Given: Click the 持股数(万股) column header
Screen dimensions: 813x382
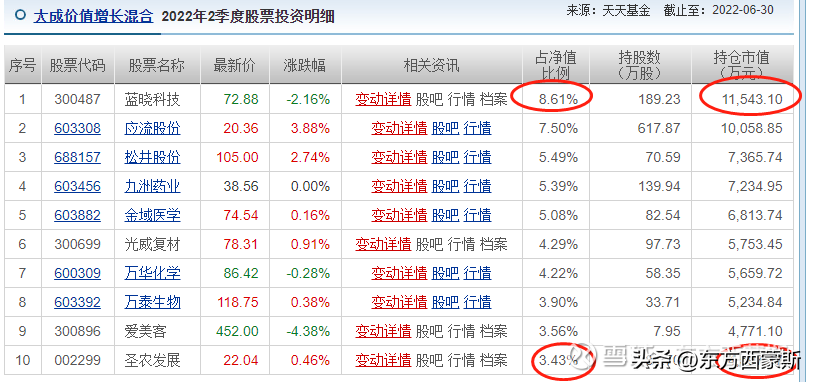Looking at the screenshot, I should pyautogui.click(x=640, y=65).
